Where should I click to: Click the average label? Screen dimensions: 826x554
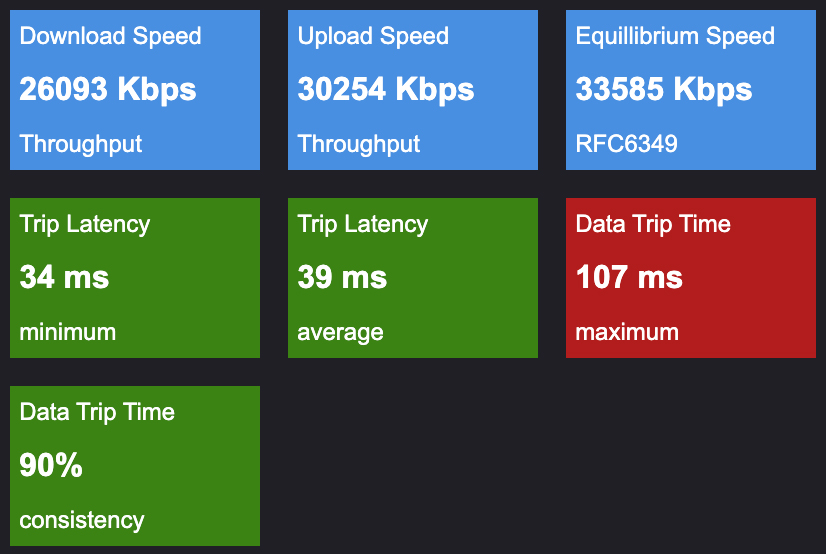pyautogui.click(x=340, y=333)
